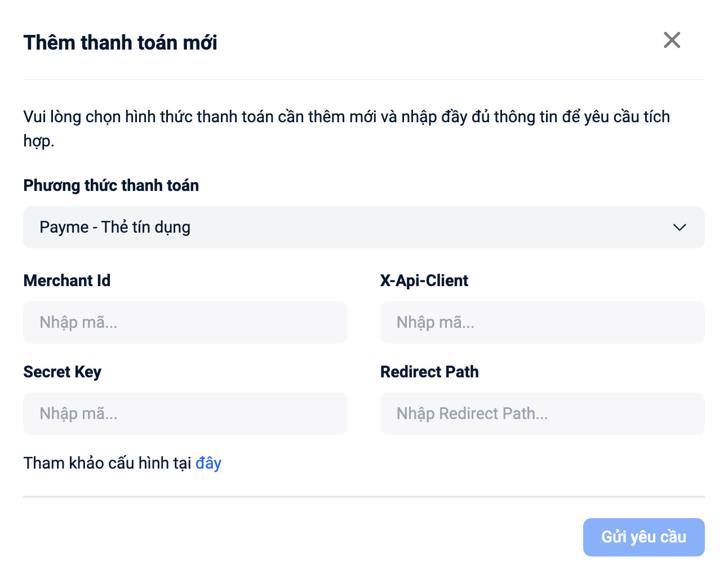The width and height of the screenshot is (728, 579).
Task: Click the payment method dropdown chevron arrow
Action: coord(680,228)
